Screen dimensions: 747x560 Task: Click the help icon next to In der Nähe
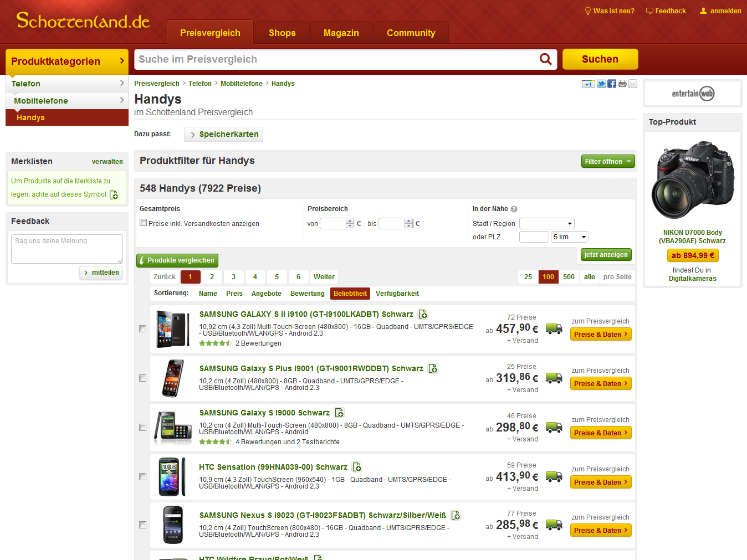click(x=514, y=209)
